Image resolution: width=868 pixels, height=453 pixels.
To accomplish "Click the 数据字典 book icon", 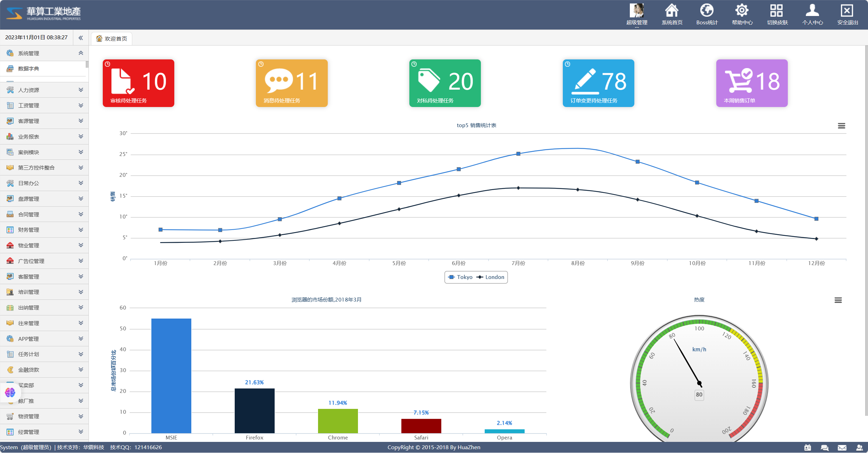I will 10,69.
